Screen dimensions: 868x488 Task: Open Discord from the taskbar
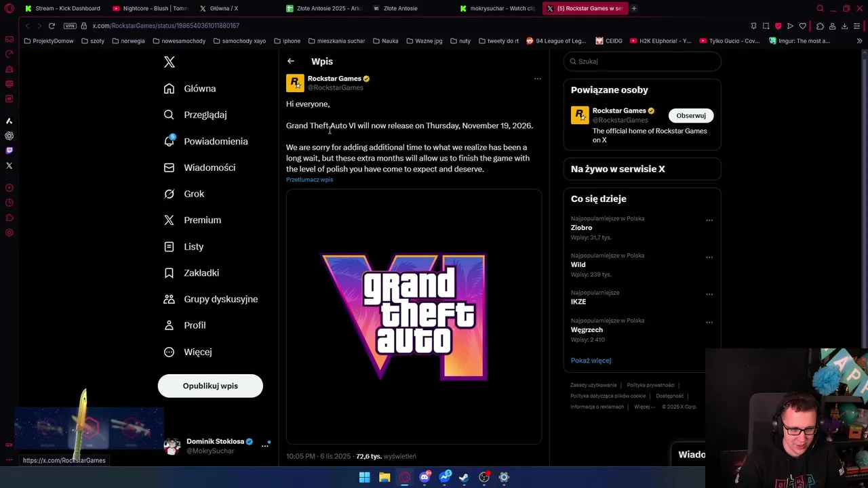pyautogui.click(x=425, y=477)
